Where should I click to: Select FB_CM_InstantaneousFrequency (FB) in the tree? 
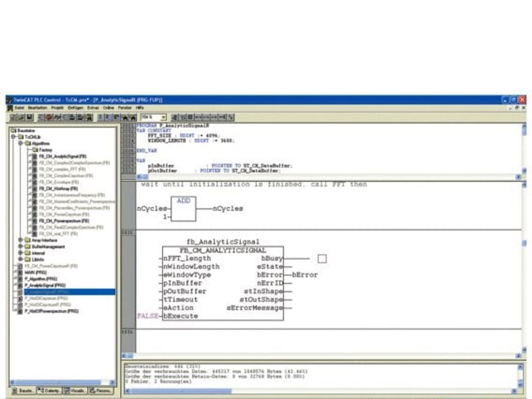(72, 195)
